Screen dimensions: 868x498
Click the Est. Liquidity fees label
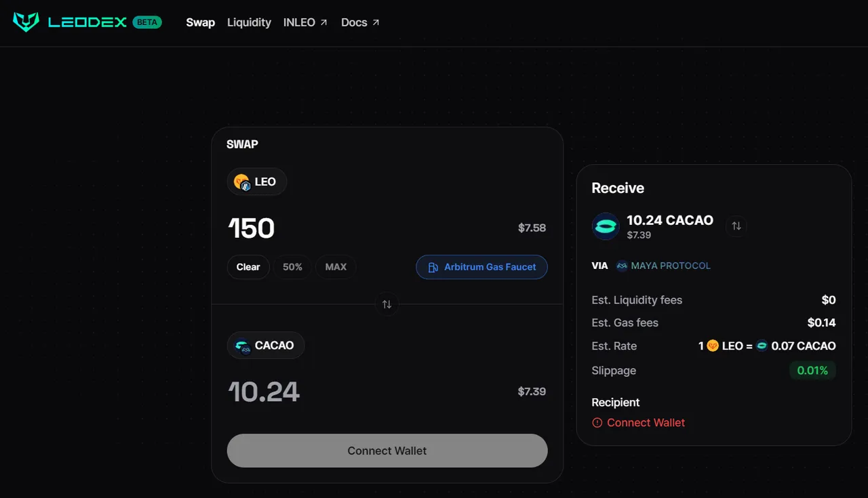(637, 300)
